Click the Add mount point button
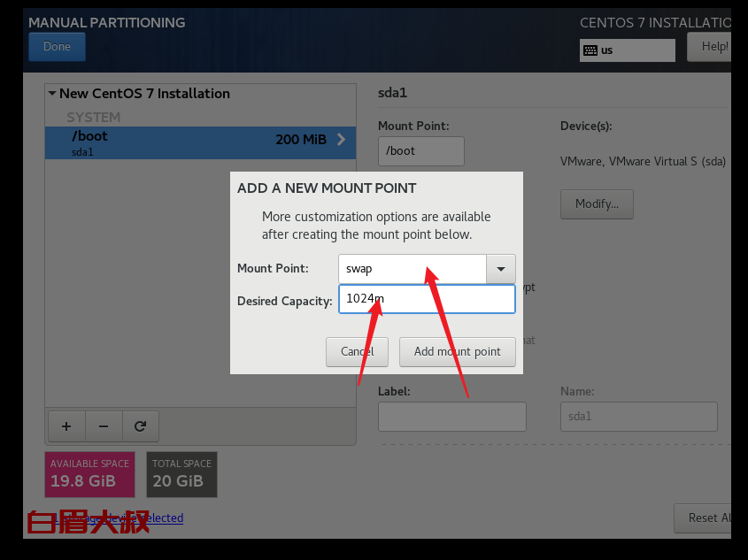 point(457,352)
